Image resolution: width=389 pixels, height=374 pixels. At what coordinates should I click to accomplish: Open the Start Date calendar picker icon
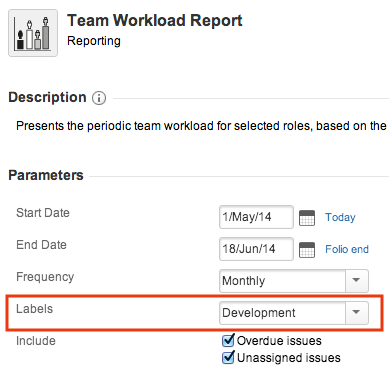[x=307, y=218]
